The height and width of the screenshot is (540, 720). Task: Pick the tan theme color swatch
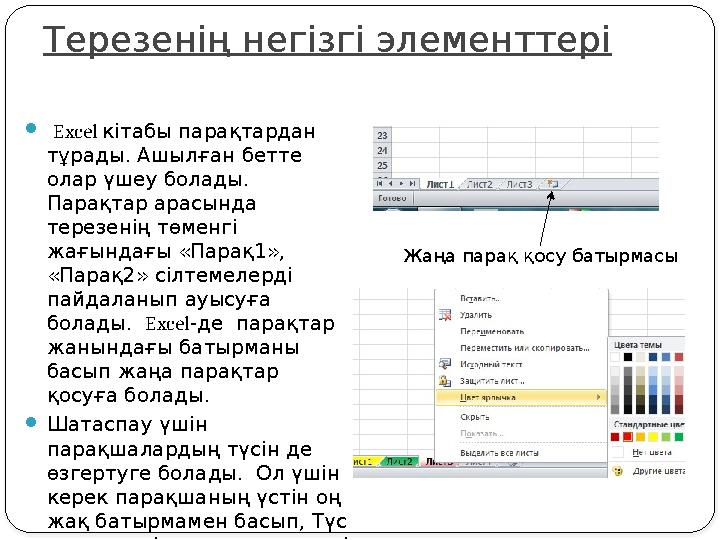640,357
